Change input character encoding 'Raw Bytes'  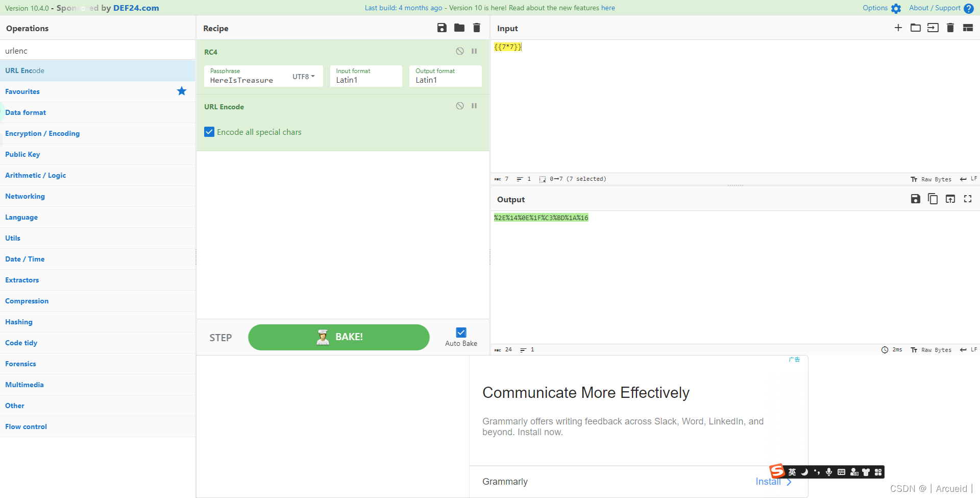(931, 179)
